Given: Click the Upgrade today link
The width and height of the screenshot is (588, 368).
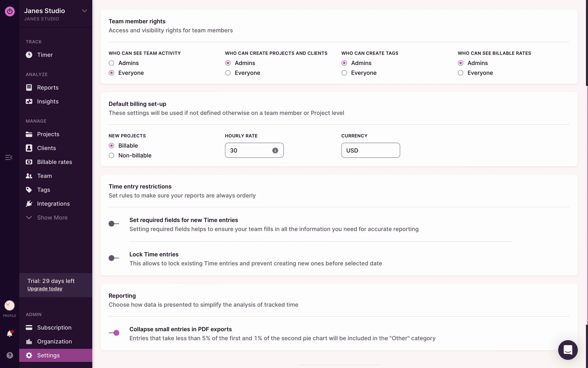Looking at the screenshot, I should pos(45,289).
